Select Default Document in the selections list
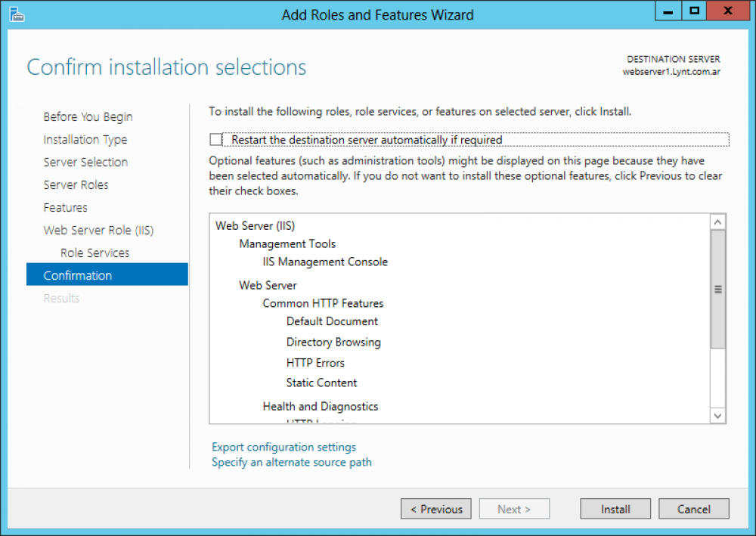Screen dimensions: 756x536 [332, 321]
